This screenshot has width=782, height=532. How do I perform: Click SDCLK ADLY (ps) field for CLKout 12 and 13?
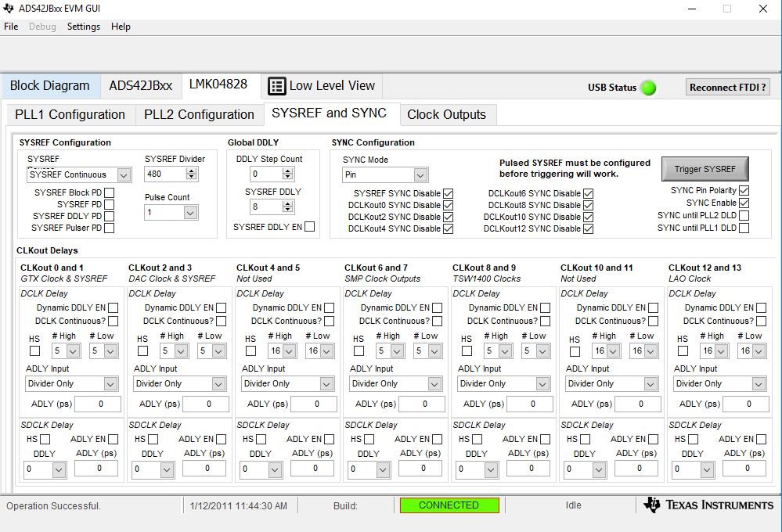click(x=745, y=468)
